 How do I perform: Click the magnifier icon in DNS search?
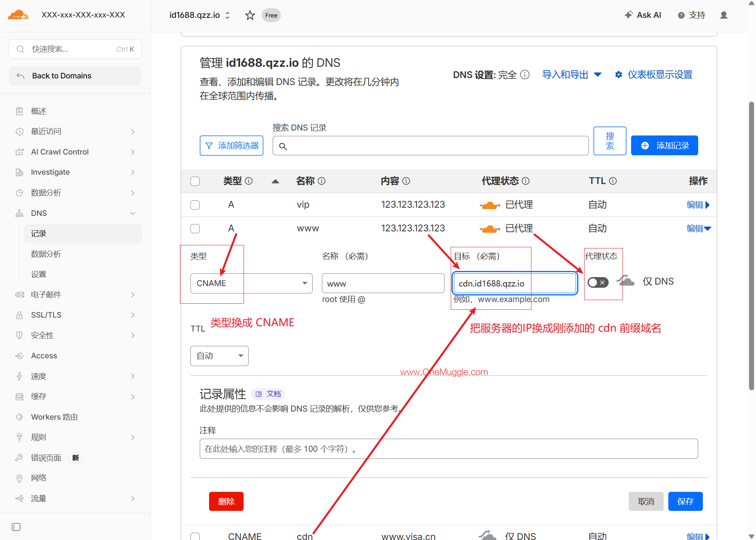tap(283, 146)
